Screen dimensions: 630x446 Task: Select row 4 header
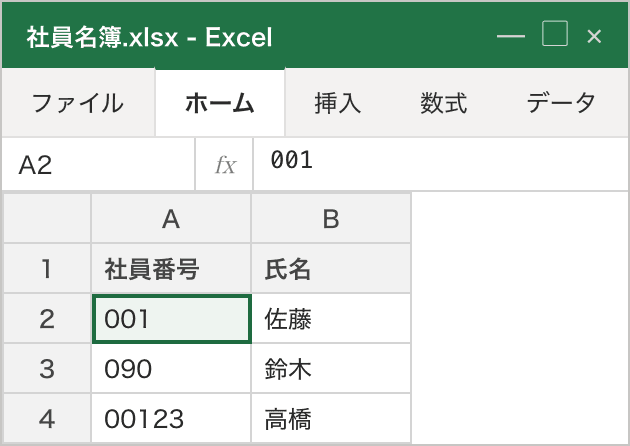tap(47, 418)
